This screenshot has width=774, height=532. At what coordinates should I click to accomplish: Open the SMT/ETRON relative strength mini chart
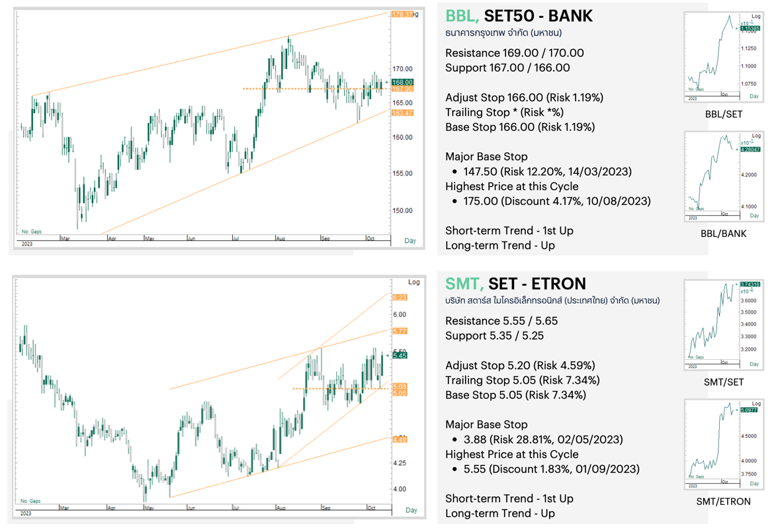pos(724,444)
